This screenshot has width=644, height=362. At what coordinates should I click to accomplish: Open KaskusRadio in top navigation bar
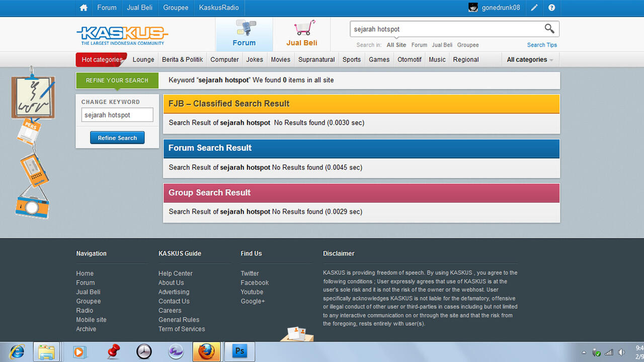tap(219, 8)
